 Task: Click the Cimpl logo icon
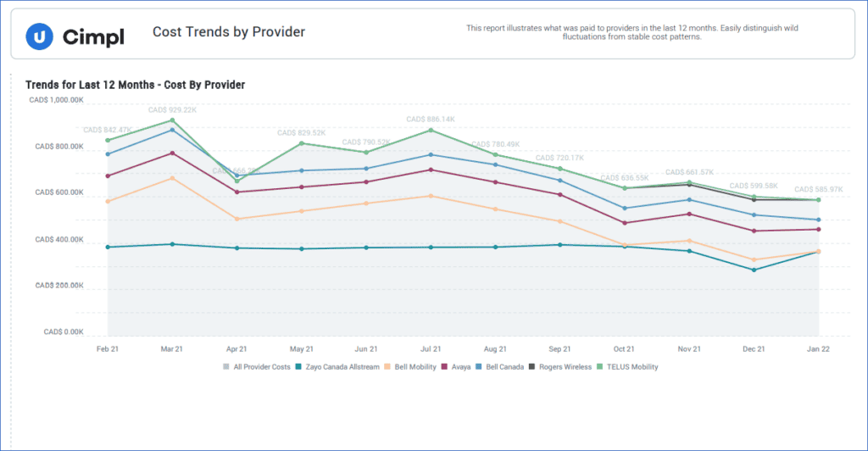(39, 36)
